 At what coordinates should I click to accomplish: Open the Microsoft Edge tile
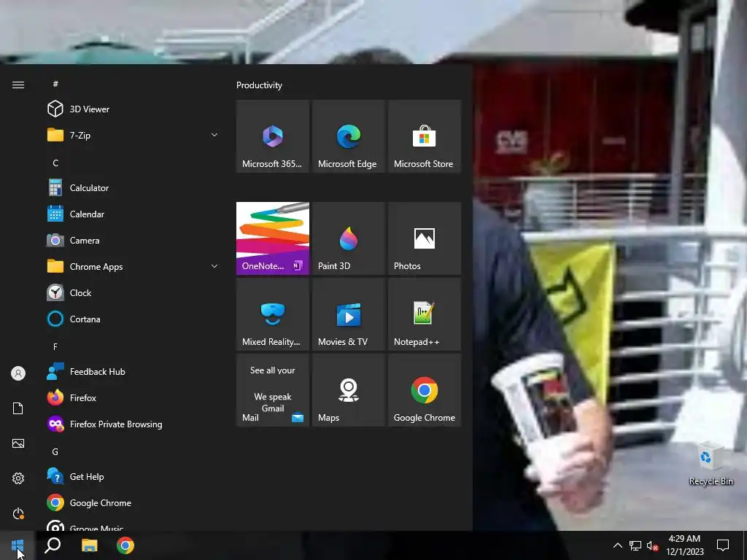point(348,136)
